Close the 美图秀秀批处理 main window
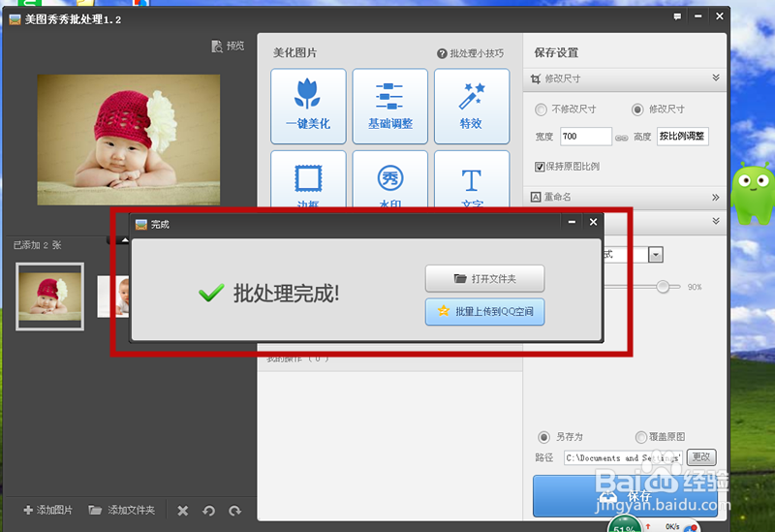This screenshot has height=532, width=775. [720, 16]
